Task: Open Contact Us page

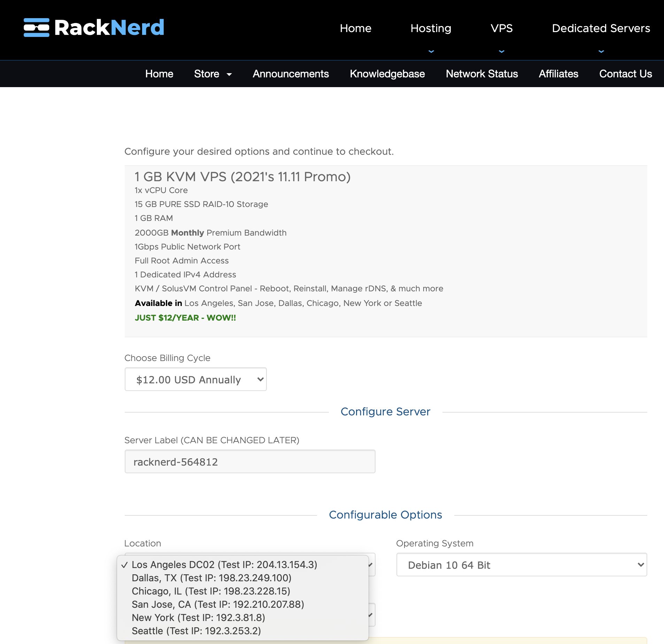Action: [625, 74]
